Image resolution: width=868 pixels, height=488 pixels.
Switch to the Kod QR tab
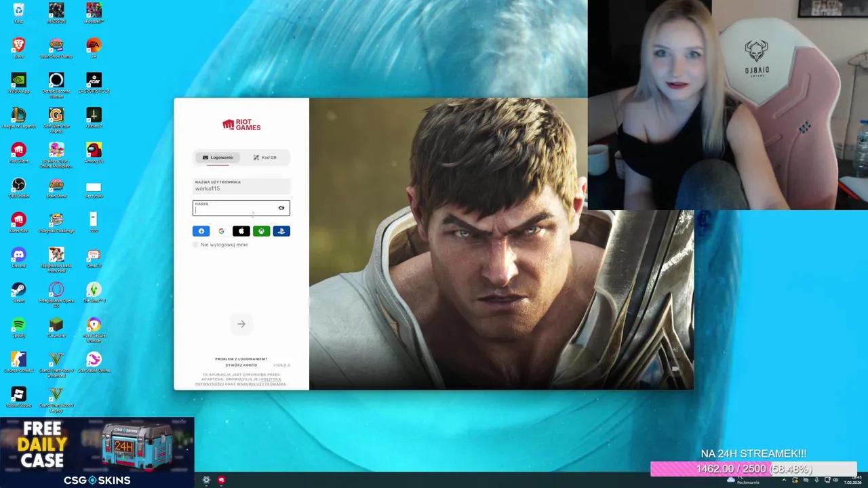pos(265,157)
